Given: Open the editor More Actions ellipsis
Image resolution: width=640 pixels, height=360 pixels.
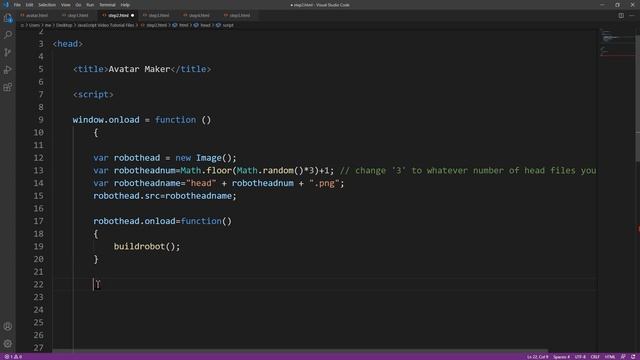Looking at the screenshot, I should 632,16.
